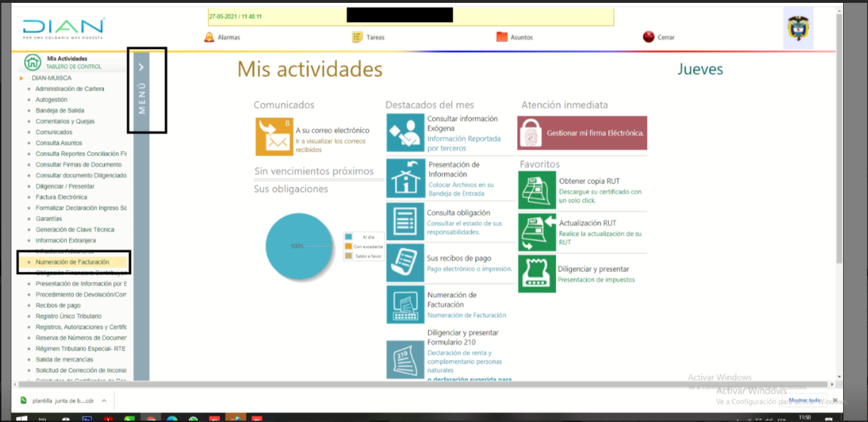Click the Presentación de Información house icon
Viewport: 868px width, 422px height.
click(404, 178)
